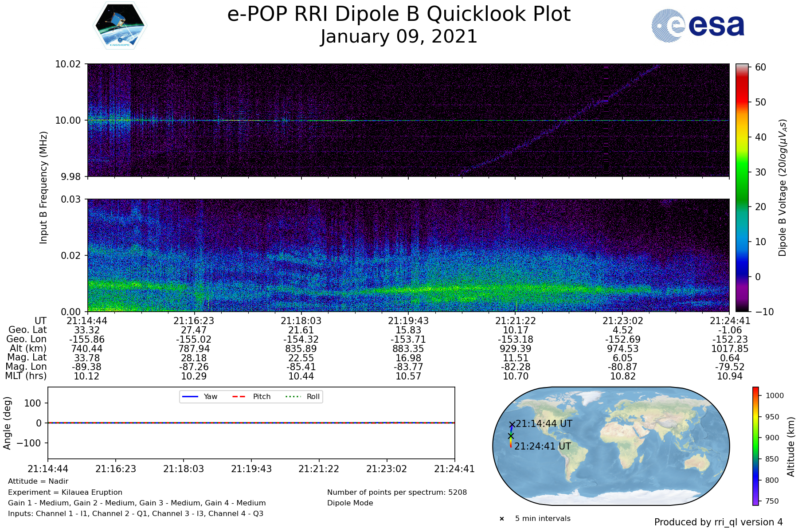798x532 pixels.
Task: Click the ESA logo
Action: pyautogui.click(x=698, y=26)
